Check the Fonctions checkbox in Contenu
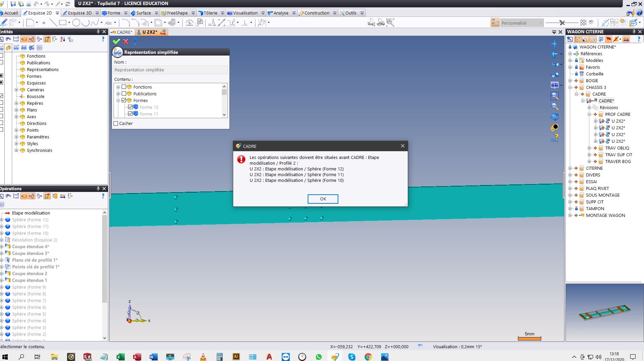This screenshot has height=361, width=644. (x=124, y=87)
